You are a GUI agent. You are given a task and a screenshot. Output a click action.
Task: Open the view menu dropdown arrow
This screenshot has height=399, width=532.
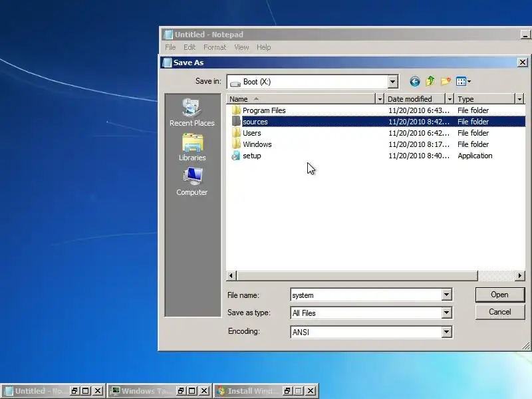click(469, 81)
